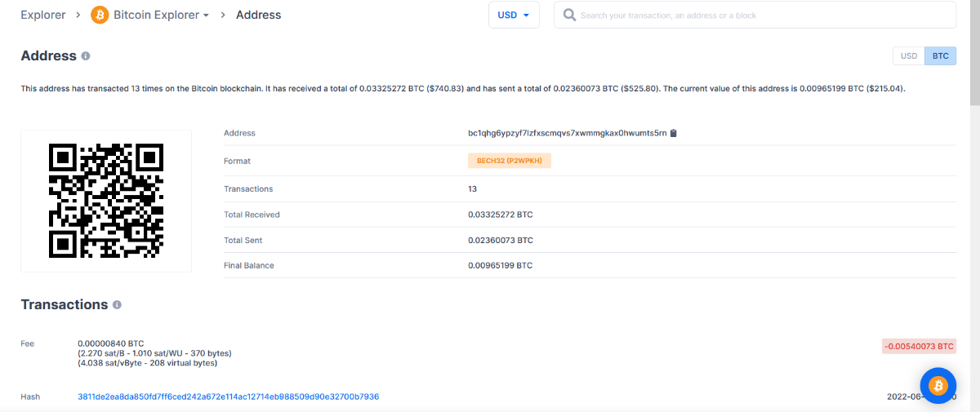Image resolution: width=980 pixels, height=412 pixels.
Task: Select the Address breadcrumb item
Action: click(258, 15)
